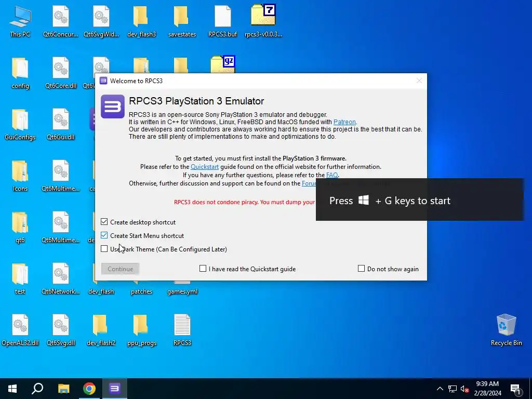Viewport: 532px width, 399px height.
Task: Open the dev_flash3 folder icon
Action: (x=141, y=22)
